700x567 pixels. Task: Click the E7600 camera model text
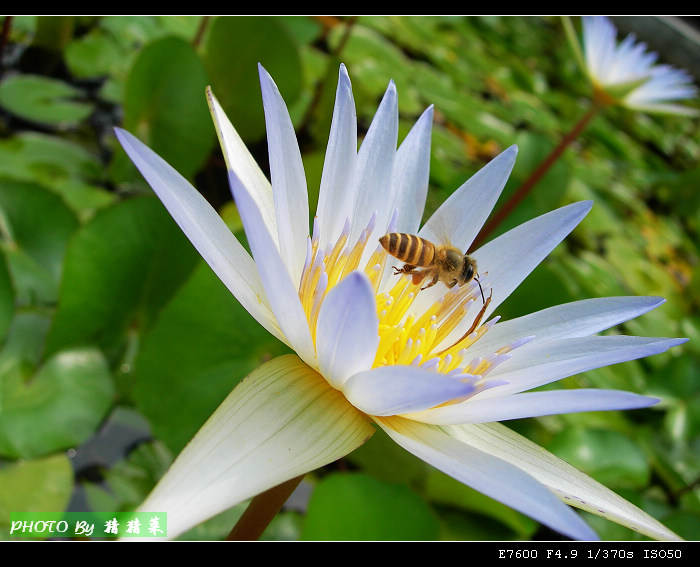pyautogui.click(x=520, y=554)
